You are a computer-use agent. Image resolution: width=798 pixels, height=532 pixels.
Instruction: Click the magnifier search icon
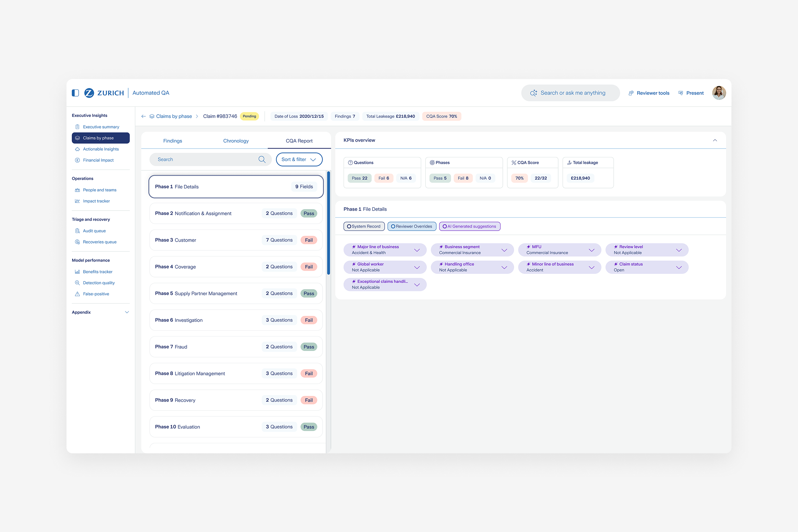coord(262,160)
